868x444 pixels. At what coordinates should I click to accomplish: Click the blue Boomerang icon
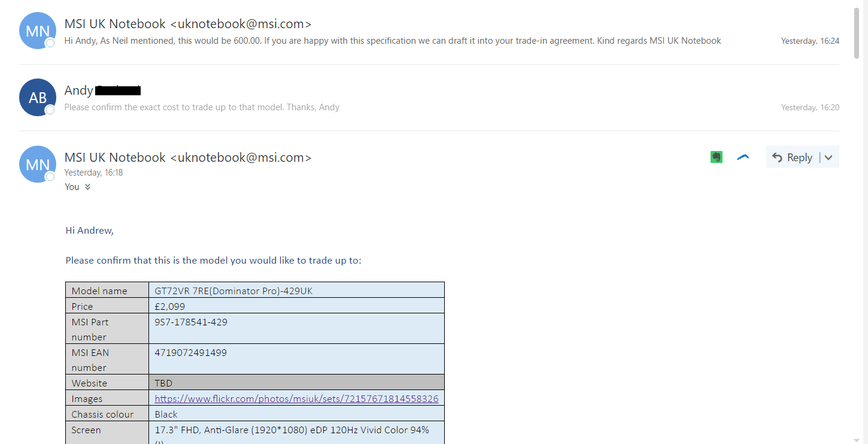743,157
